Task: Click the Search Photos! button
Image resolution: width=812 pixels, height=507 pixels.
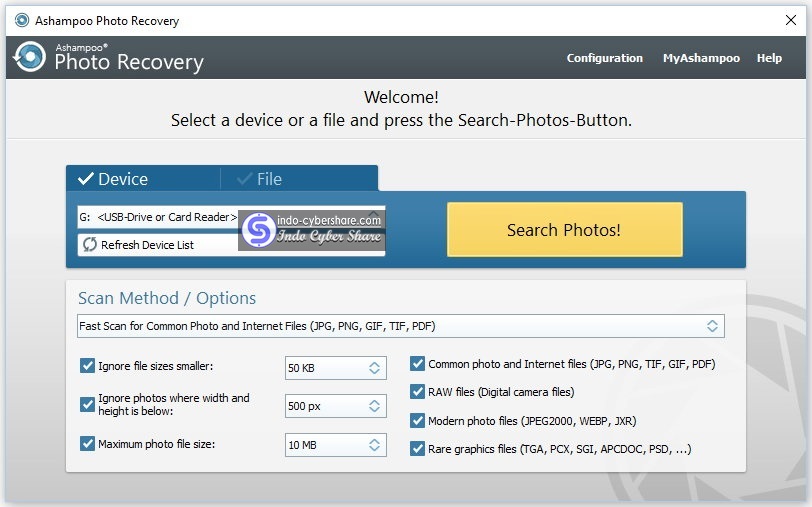Action: (564, 229)
